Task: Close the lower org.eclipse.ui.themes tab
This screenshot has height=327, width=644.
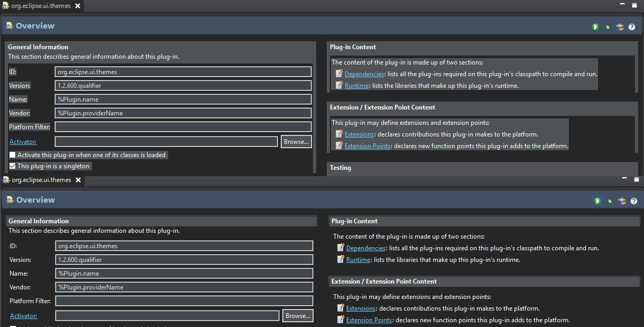Action: click(78, 180)
